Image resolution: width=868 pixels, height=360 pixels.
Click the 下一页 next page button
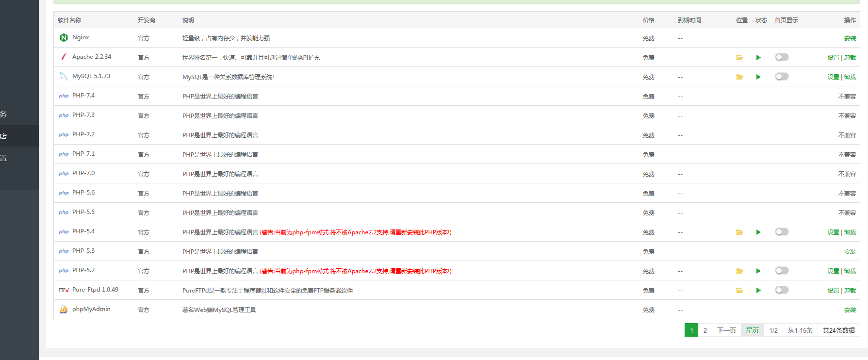click(x=726, y=330)
